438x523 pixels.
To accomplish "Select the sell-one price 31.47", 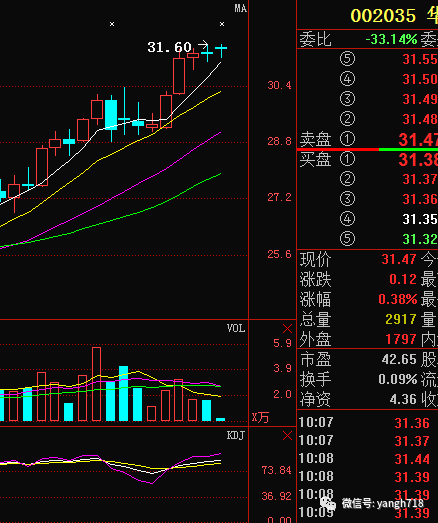I will [x=418, y=139].
